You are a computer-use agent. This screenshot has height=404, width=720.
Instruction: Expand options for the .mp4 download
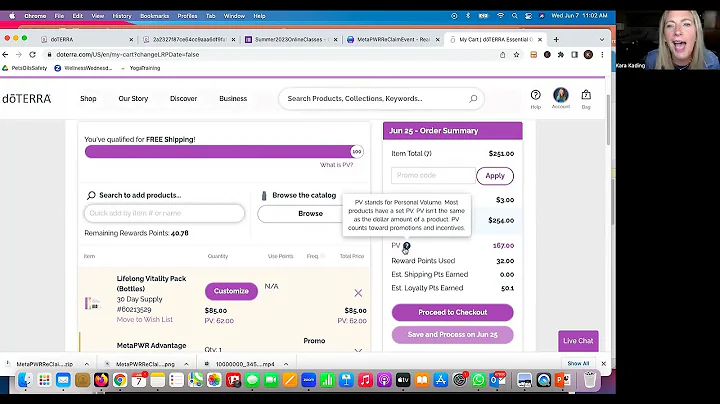pyautogui.click(x=286, y=364)
